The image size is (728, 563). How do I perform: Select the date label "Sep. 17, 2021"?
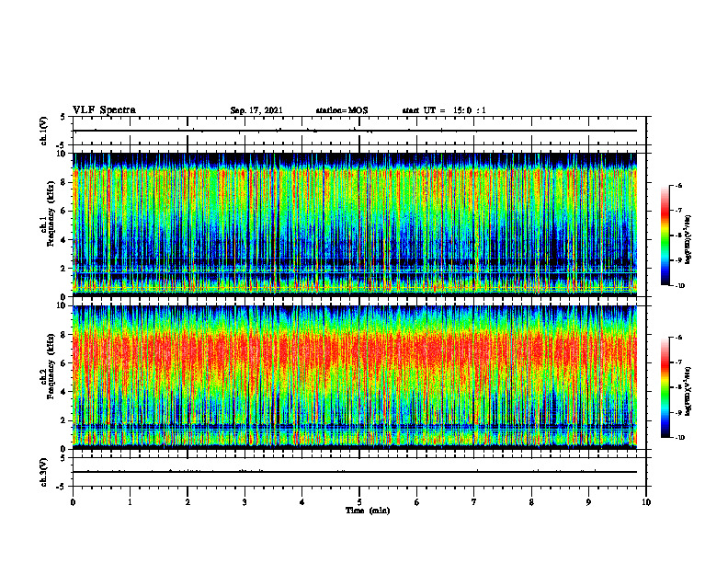[256, 110]
